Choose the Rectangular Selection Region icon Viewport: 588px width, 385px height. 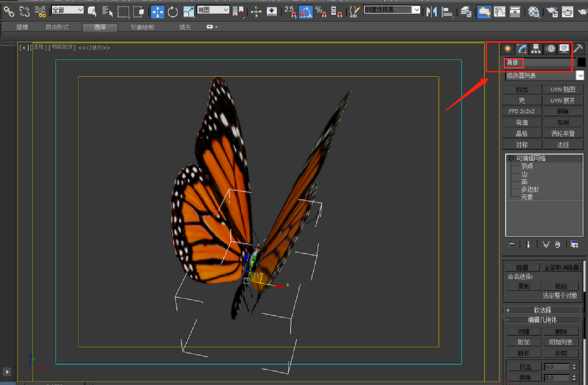click(x=123, y=11)
